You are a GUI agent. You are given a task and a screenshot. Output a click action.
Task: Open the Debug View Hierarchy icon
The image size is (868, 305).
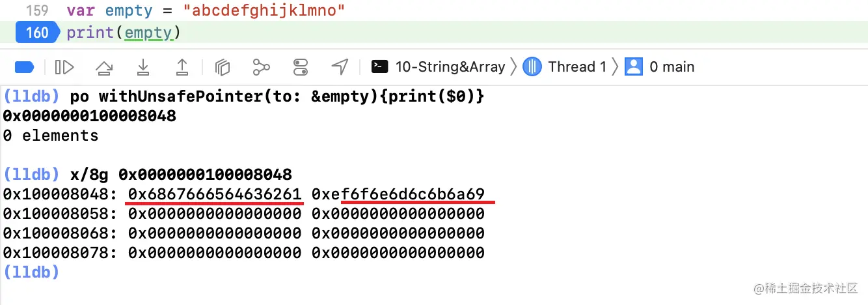[223, 67]
